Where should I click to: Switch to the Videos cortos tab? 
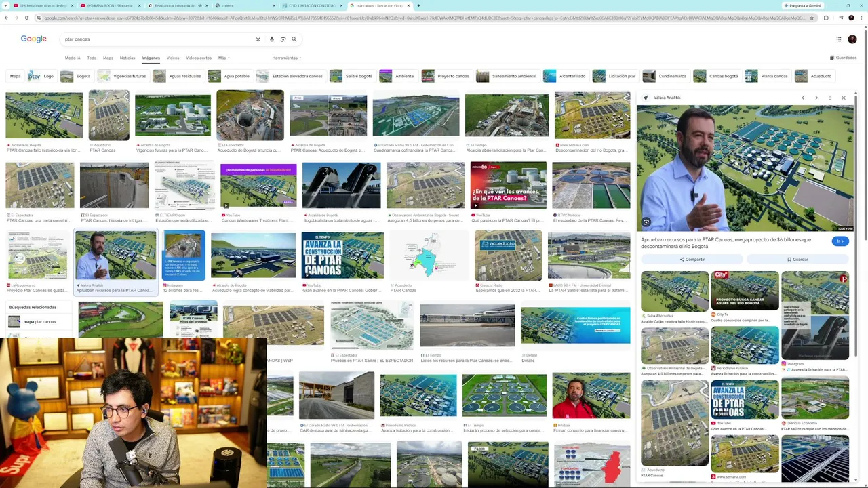(199, 58)
